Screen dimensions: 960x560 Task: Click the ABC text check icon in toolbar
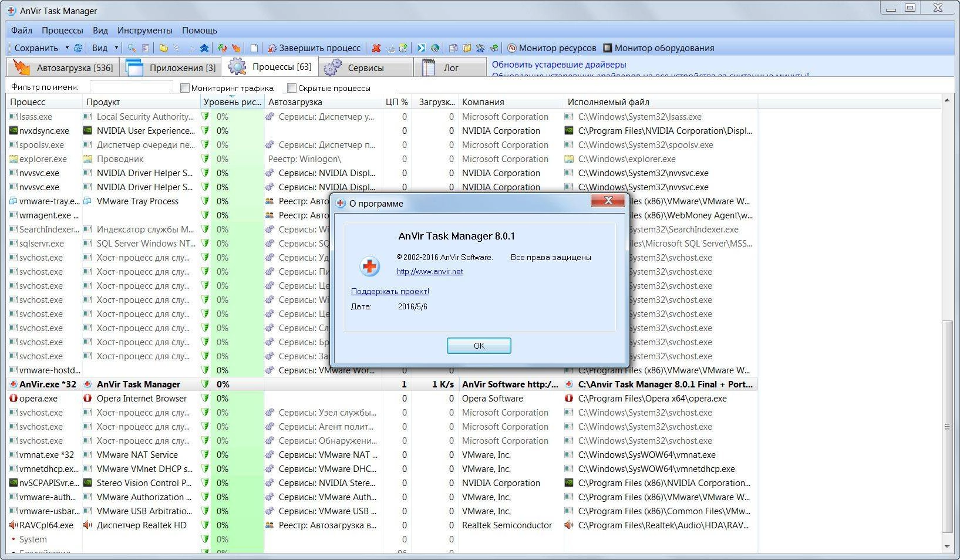[480, 48]
